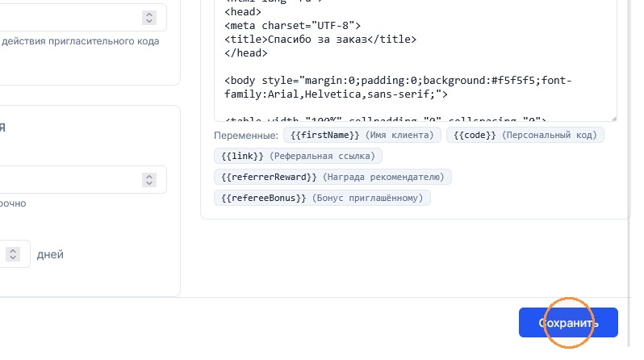Click the 'дней' label text
This screenshot has height=360, width=644.
pyautogui.click(x=50, y=254)
